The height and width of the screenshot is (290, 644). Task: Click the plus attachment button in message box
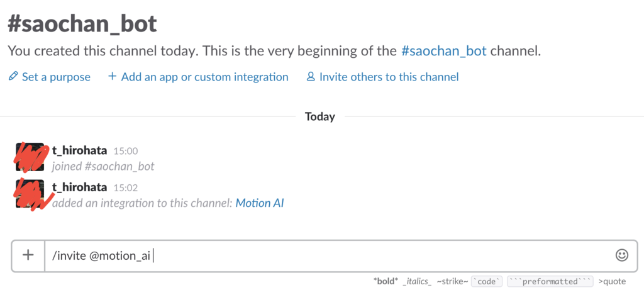(28, 255)
